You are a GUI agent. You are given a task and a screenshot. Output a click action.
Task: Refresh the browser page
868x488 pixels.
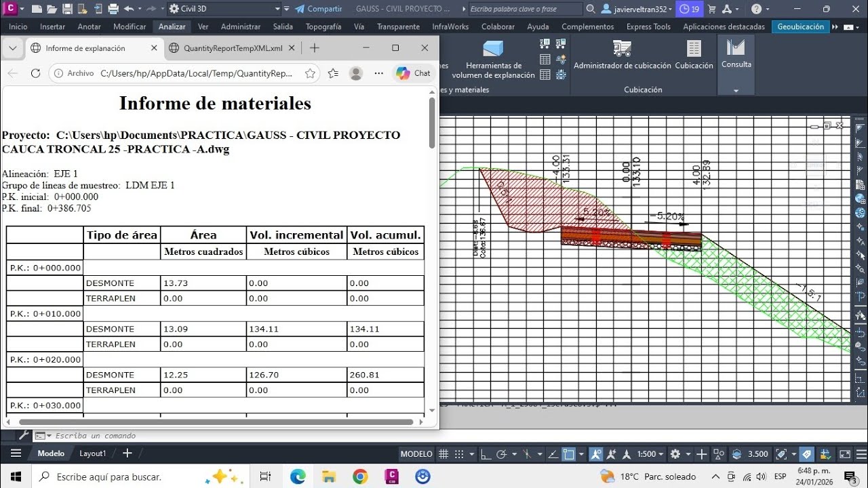tap(36, 73)
